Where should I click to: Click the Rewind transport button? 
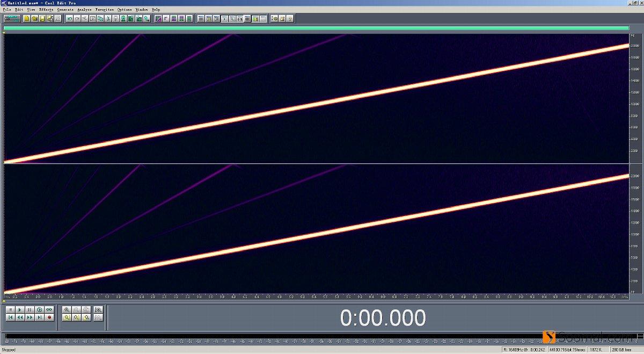(x=20, y=317)
